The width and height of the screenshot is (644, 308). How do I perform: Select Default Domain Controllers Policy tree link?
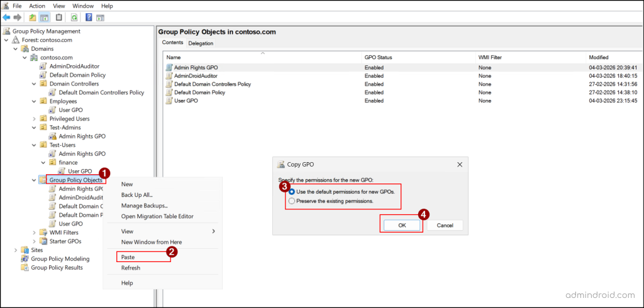point(101,92)
